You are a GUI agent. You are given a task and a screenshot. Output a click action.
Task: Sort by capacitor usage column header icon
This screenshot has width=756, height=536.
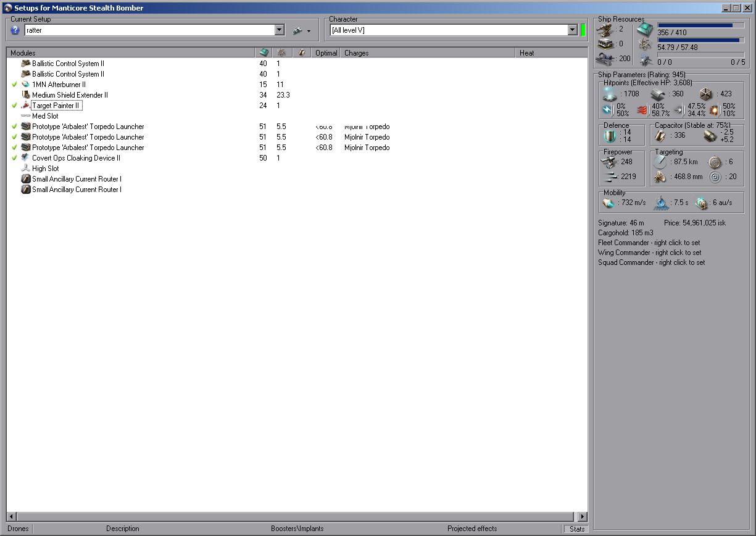[x=301, y=53]
